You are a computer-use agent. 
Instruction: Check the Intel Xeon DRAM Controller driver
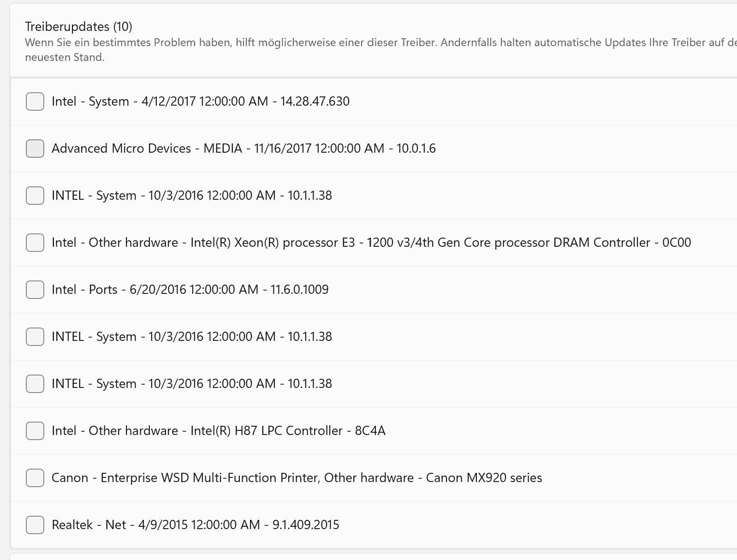[x=35, y=243]
